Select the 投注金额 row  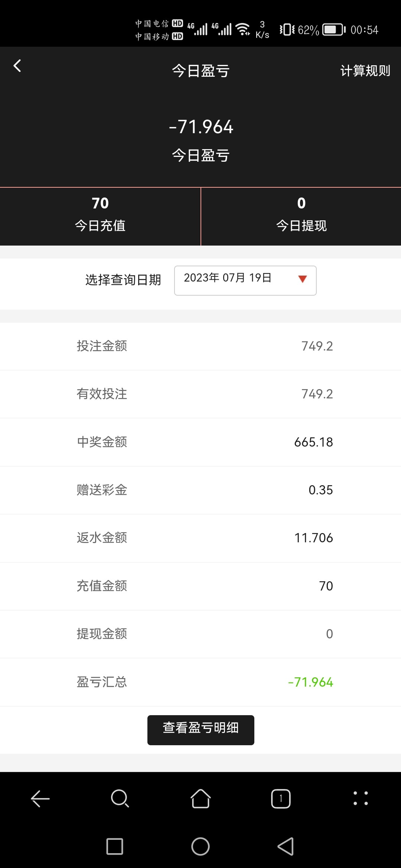pos(200,346)
